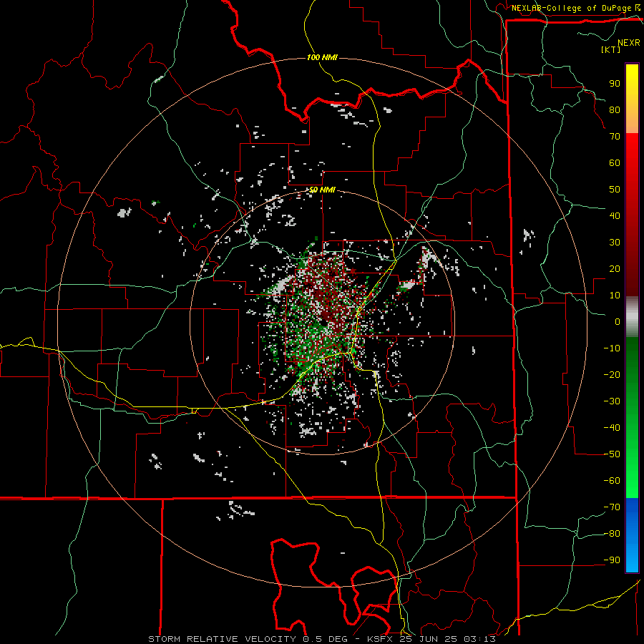Click the NEXLAB-College of DuPage credit text
Viewport: 644px width, 644px height.
tap(571, 8)
